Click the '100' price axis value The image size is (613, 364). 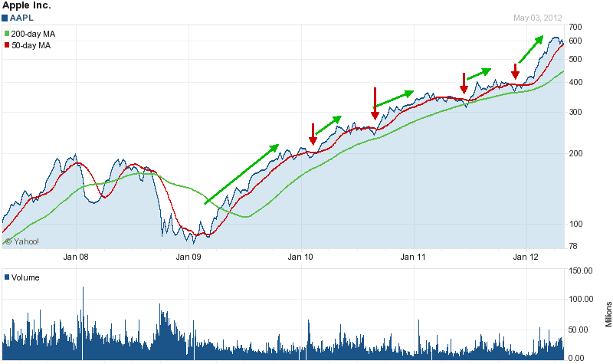coord(575,224)
